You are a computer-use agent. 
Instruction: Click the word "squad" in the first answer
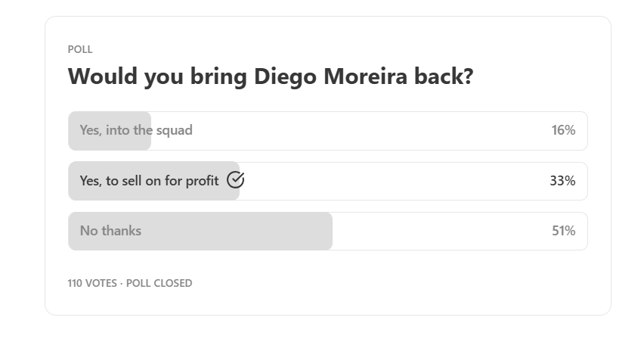[175, 130]
